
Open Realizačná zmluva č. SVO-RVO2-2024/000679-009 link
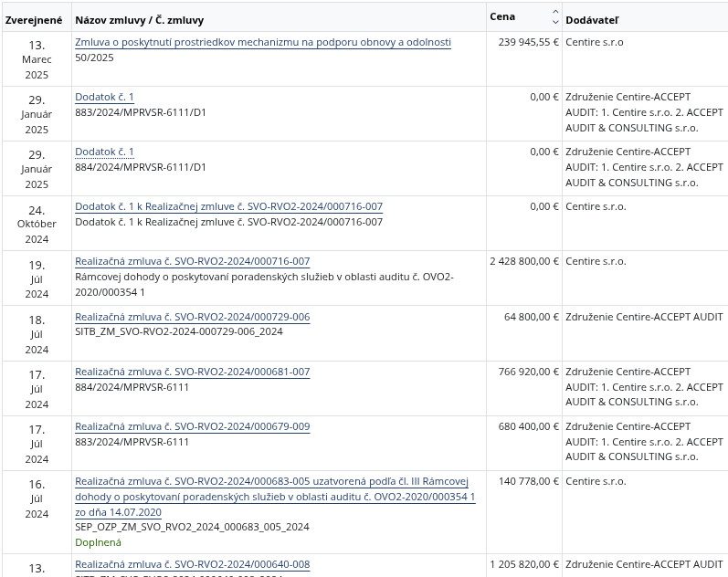coord(192,426)
